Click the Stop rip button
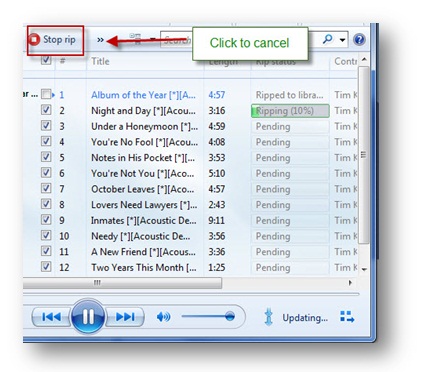 click(x=53, y=40)
